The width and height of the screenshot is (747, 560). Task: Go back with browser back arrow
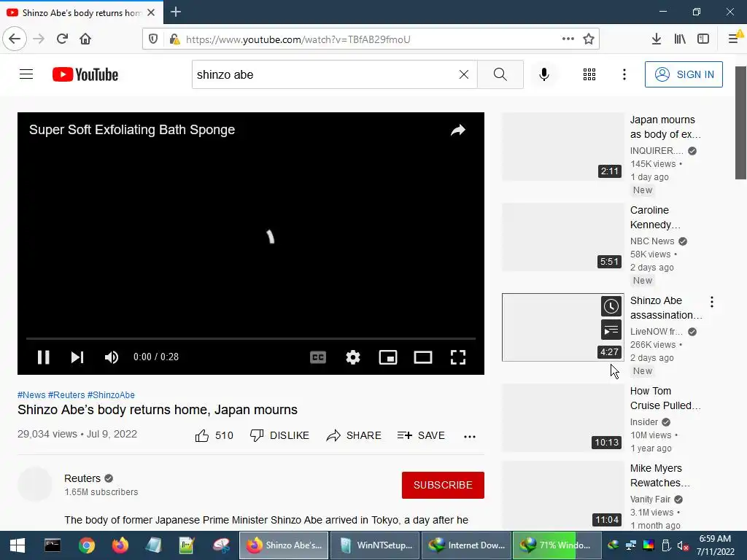(x=15, y=39)
